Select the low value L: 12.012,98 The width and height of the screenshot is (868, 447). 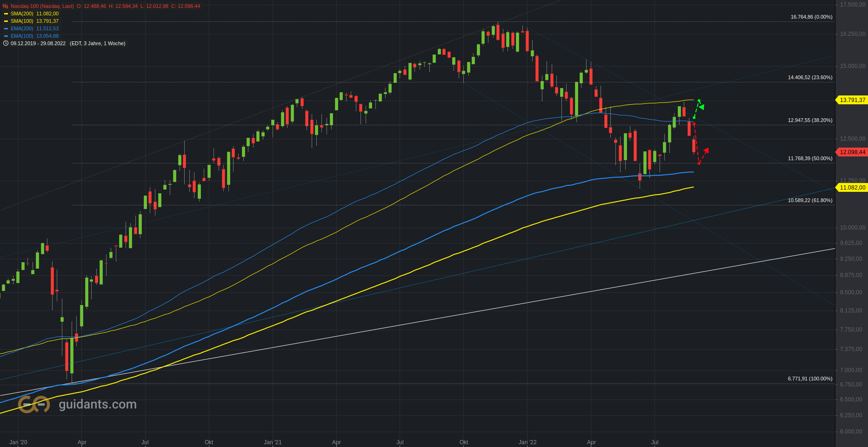(154, 6)
